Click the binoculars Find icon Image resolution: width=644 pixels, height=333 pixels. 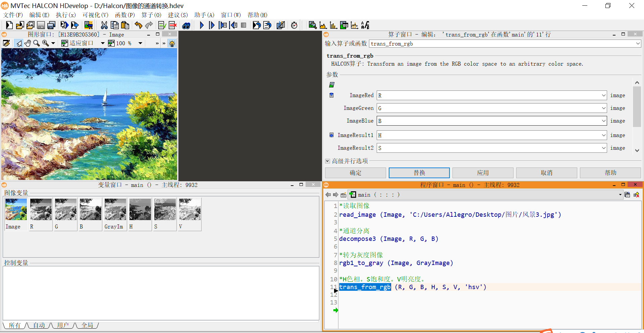pyautogui.click(x=186, y=25)
